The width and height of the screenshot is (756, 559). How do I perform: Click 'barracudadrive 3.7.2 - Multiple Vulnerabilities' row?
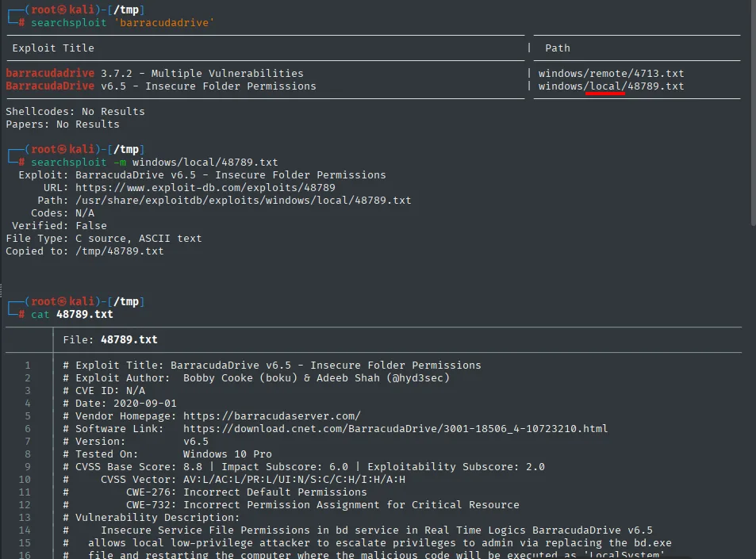click(155, 73)
